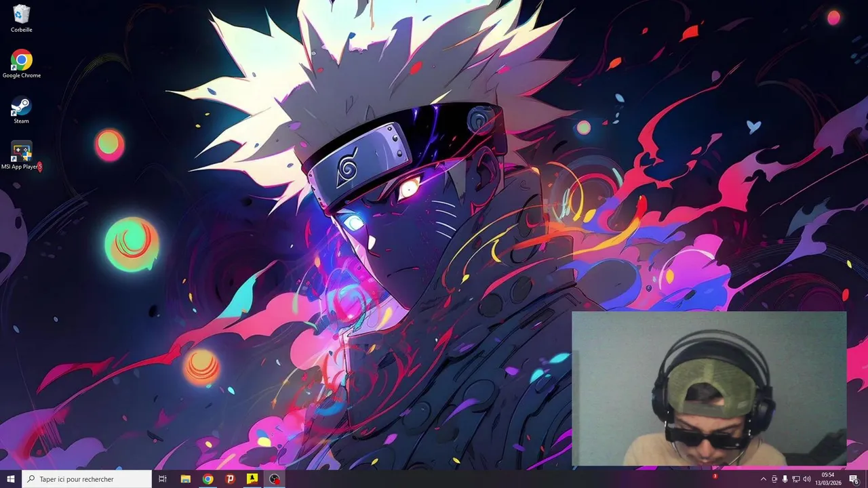This screenshot has width=868, height=488.
Task: Select the MSI App Player desktop shortcut
Action: pyautogui.click(x=22, y=156)
